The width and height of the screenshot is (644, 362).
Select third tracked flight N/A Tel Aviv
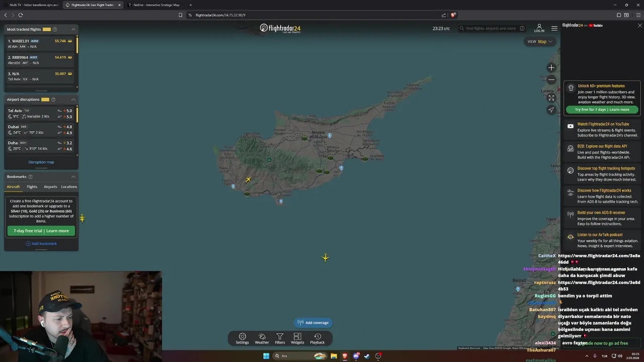(40, 76)
